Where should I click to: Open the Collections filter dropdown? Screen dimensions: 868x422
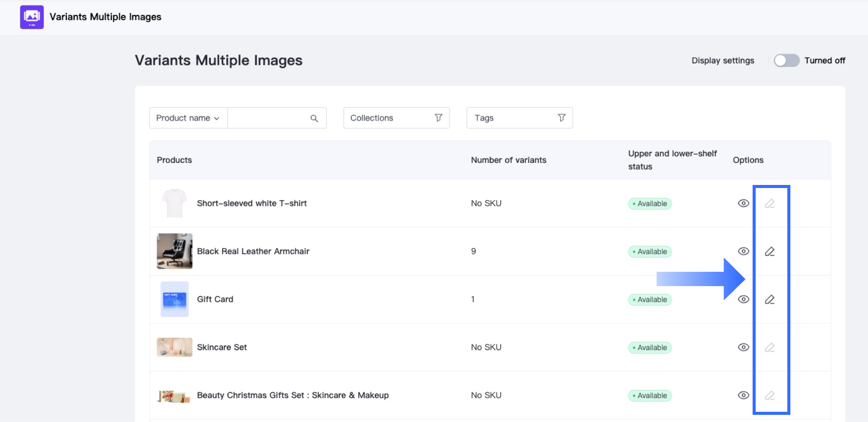pyautogui.click(x=396, y=118)
